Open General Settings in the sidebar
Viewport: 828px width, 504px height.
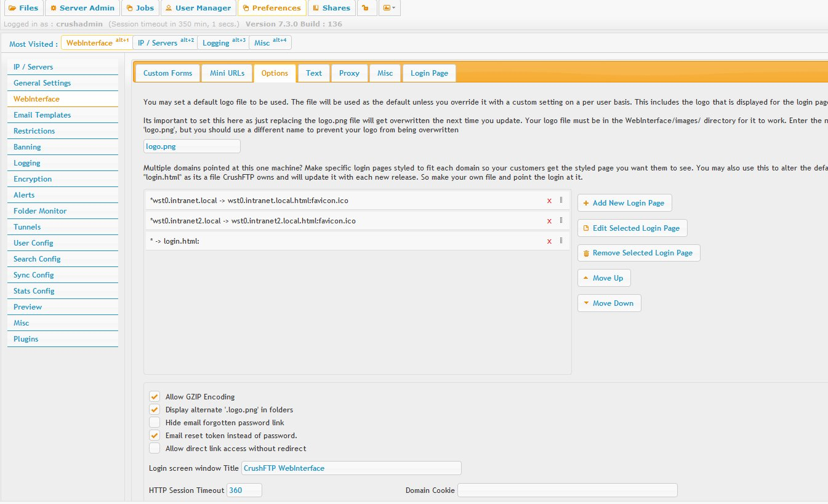[63, 83]
